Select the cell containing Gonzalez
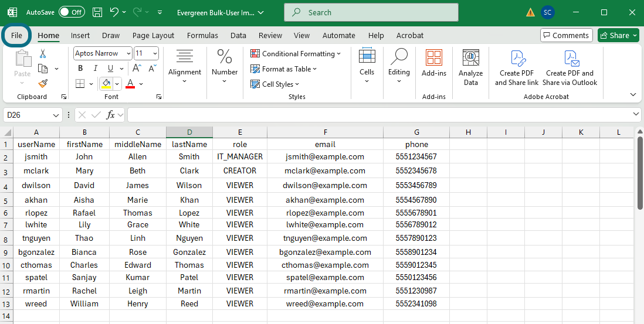Screen dimensions: 644x324 (x=189, y=252)
